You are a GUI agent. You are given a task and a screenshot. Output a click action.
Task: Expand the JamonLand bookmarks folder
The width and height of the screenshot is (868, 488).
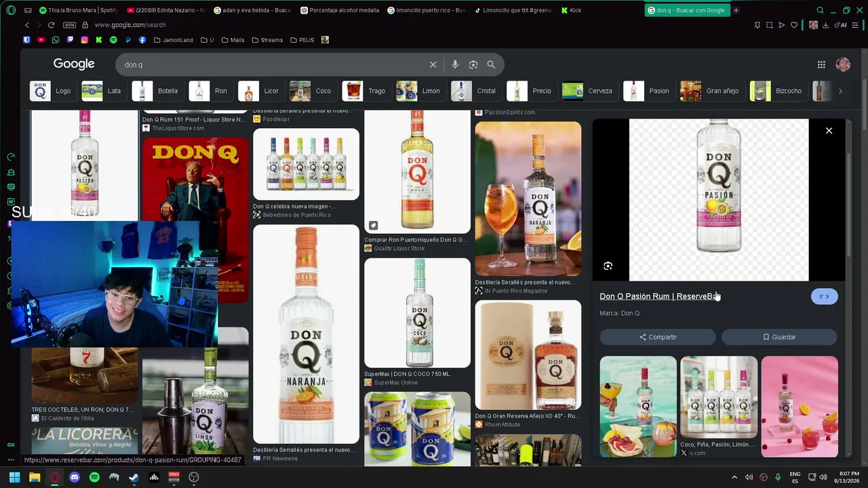(174, 40)
